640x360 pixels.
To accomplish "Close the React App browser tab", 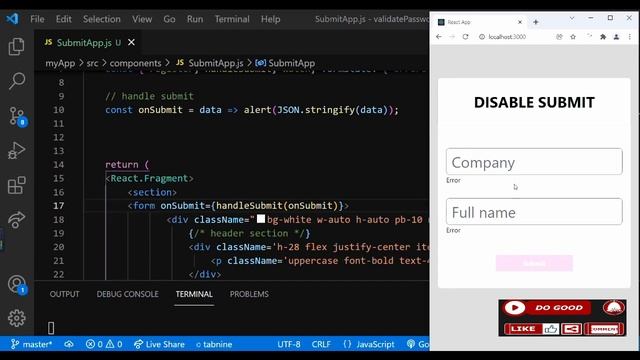I will tap(520, 22).
